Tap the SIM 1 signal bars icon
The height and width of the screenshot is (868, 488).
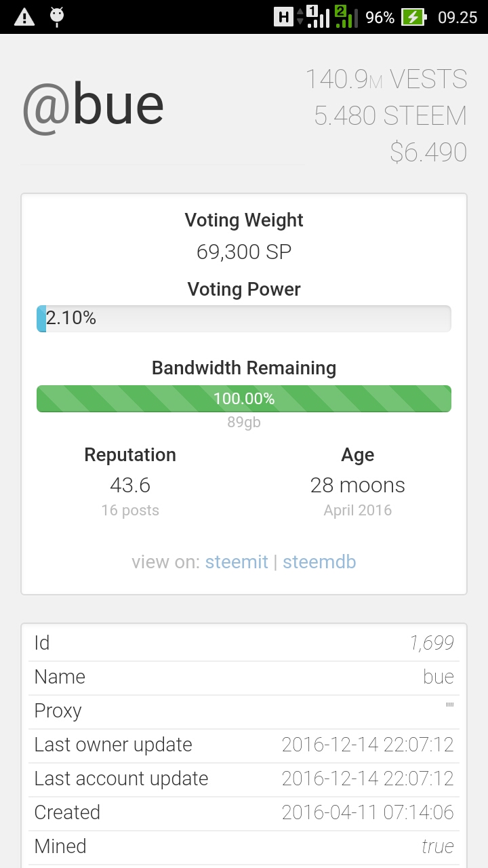317,17
